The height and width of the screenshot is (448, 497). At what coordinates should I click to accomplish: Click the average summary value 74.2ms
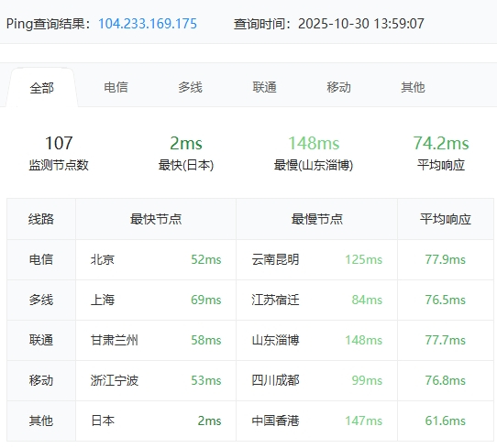441,143
